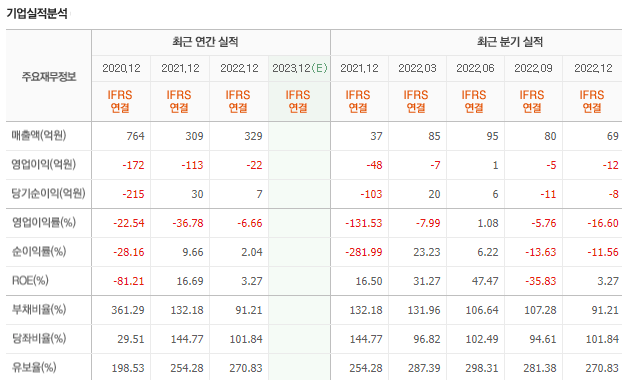Click the debt ratio value 107.28
The width and height of the screenshot is (622, 380).
click(x=540, y=310)
